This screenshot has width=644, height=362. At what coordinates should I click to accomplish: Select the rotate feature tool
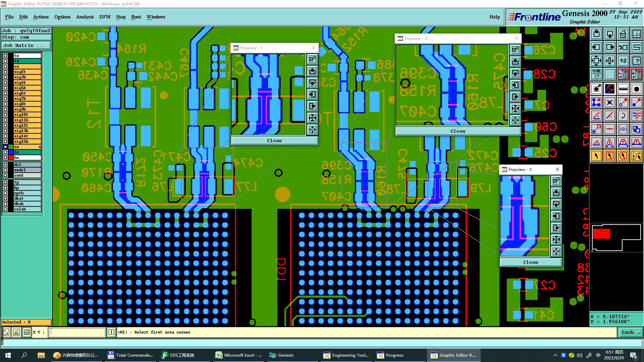623,116
